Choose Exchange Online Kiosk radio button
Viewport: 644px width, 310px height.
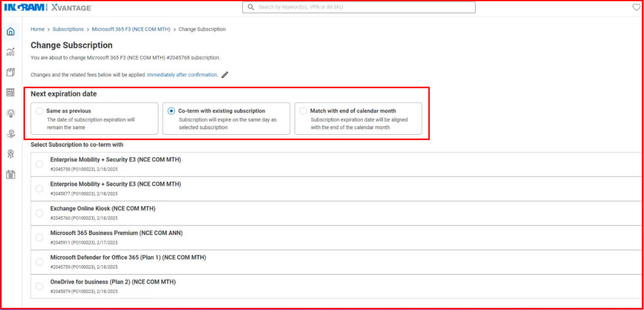[39, 213]
